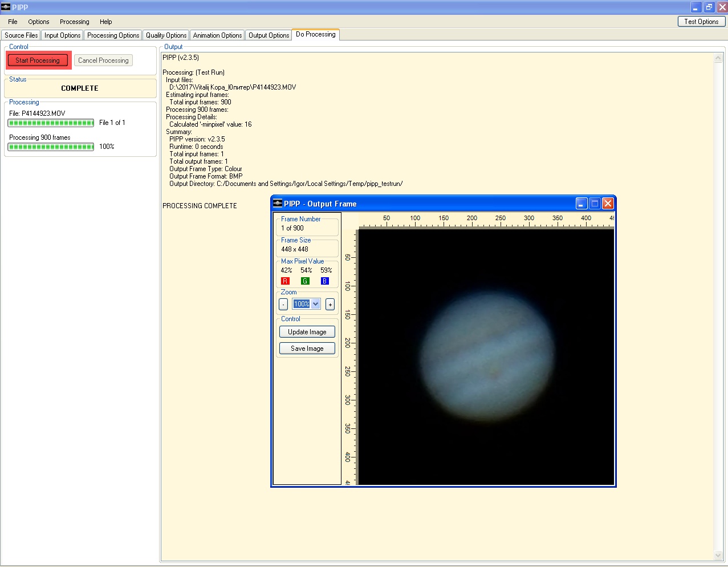Click the blue B channel swatch
Screen dimensions: 728x567
324,281
